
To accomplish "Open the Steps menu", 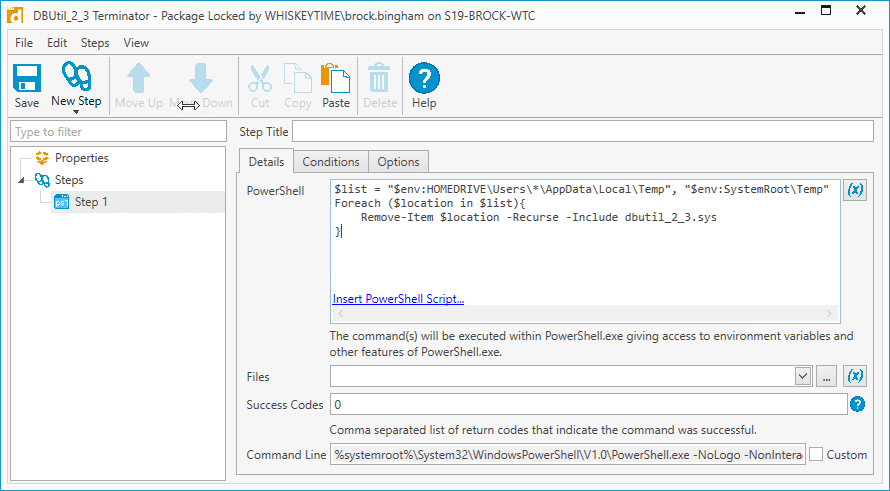I will coord(95,43).
